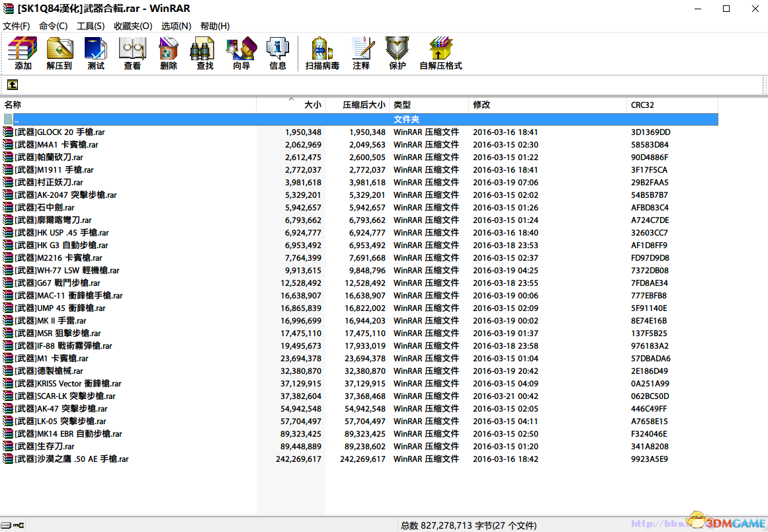Viewport: 768px width, 532px height.
Task: Select [武器]MK14 EBR 自動步槍.rar
Action: (x=68, y=434)
